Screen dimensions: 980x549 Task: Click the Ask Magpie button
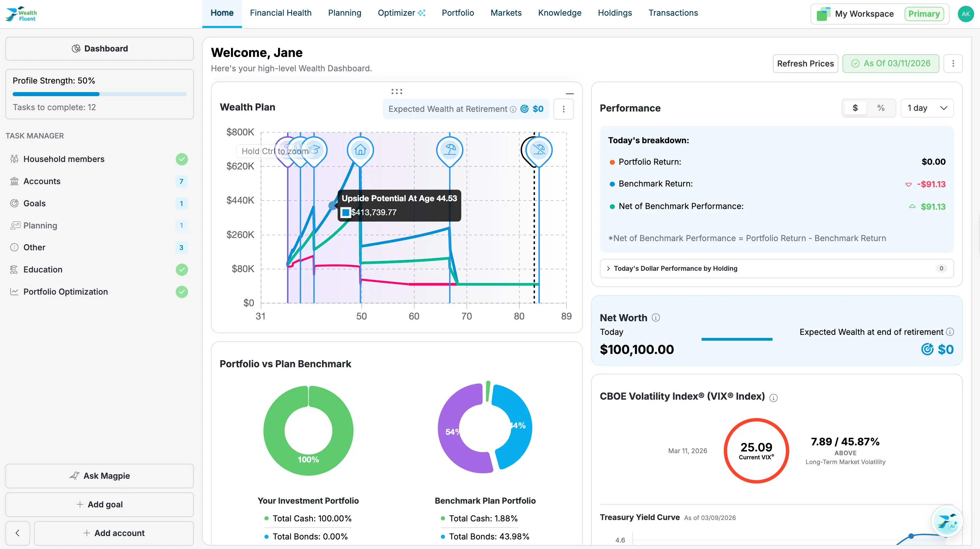99,476
